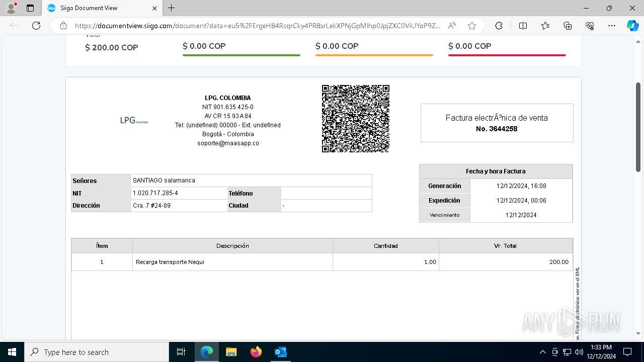Open tab actions menu icon
The width and height of the screenshot is (644, 362).
(30, 8)
